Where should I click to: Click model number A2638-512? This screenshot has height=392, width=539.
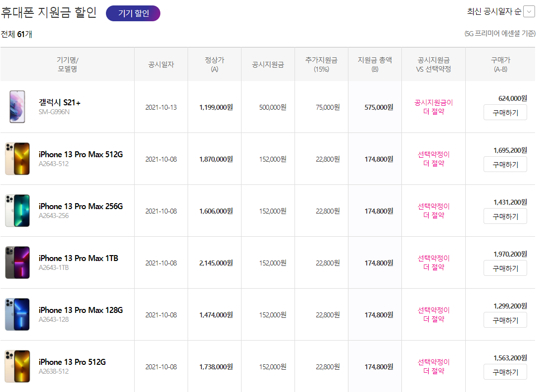53,371
